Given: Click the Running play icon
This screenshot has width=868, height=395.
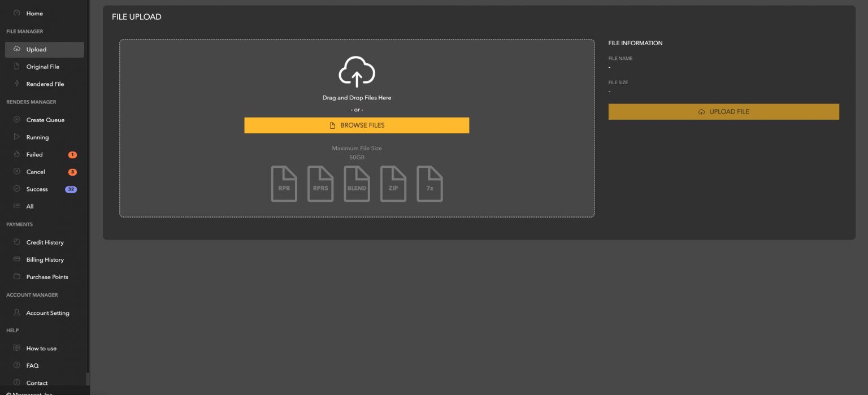Looking at the screenshot, I should point(17,137).
